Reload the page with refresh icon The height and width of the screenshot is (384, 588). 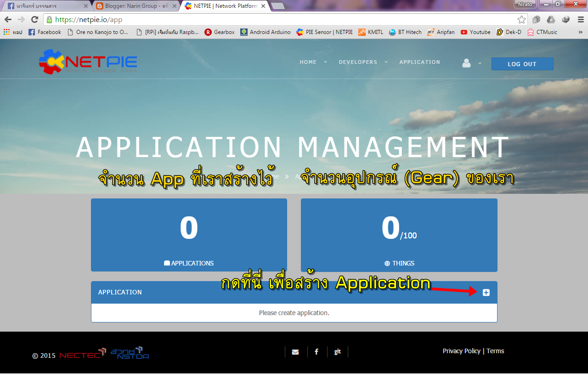coord(34,20)
